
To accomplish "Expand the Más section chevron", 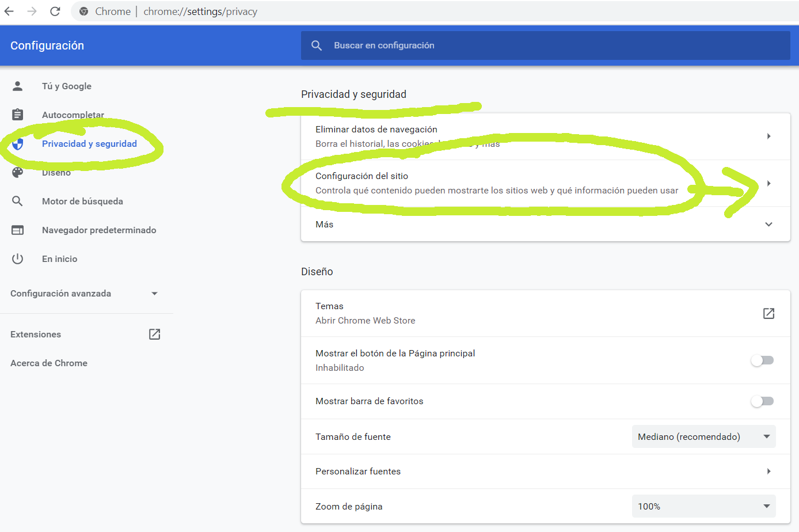I will [768, 225].
